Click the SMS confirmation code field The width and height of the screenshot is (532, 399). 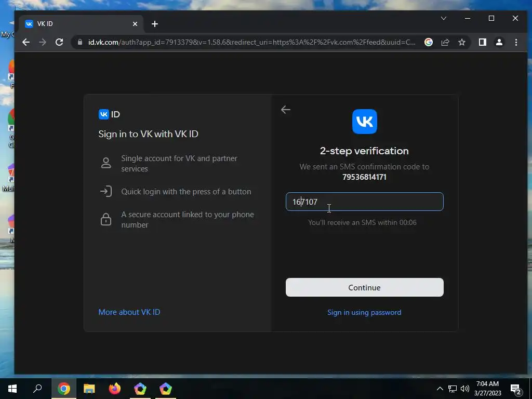(x=364, y=202)
